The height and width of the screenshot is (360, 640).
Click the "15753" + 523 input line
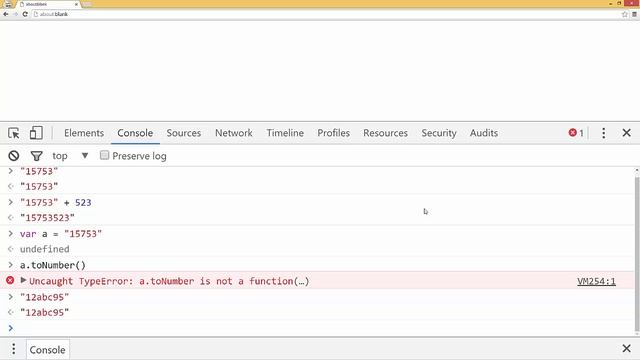coord(56,202)
